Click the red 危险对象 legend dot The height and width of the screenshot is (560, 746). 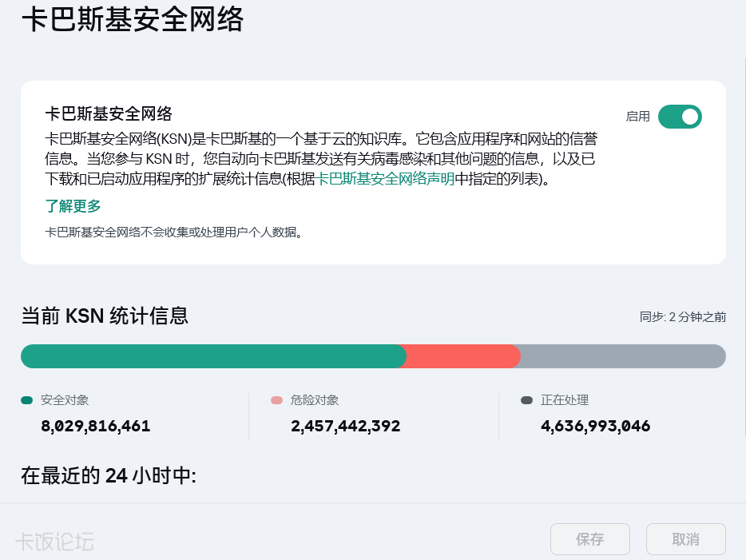pyautogui.click(x=276, y=400)
